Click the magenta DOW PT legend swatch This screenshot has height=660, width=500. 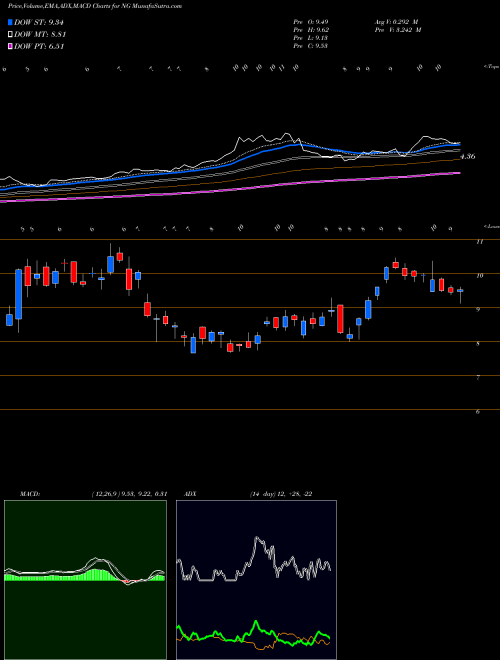click(10, 47)
